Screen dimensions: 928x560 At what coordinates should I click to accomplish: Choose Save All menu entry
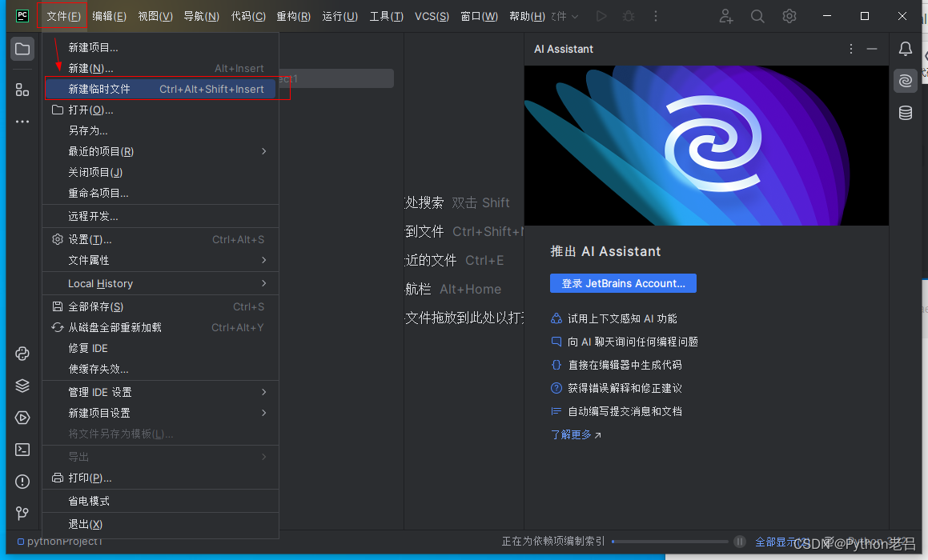coord(160,306)
